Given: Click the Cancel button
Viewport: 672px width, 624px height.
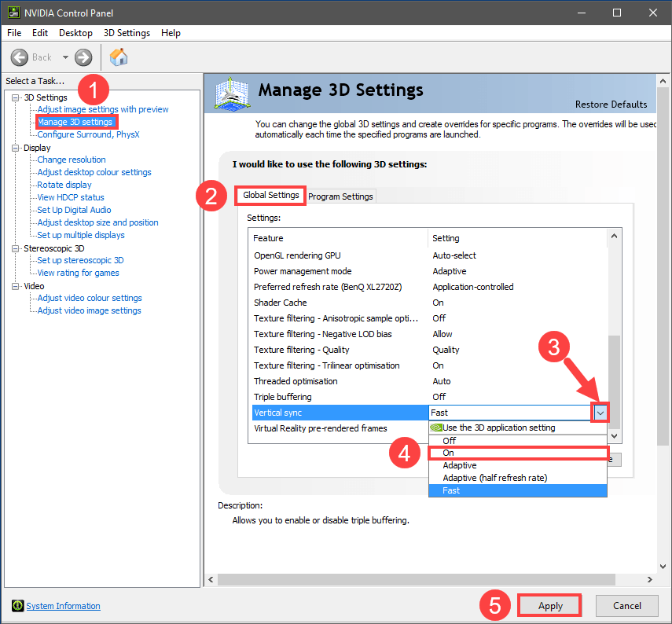Looking at the screenshot, I should (x=627, y=606).
